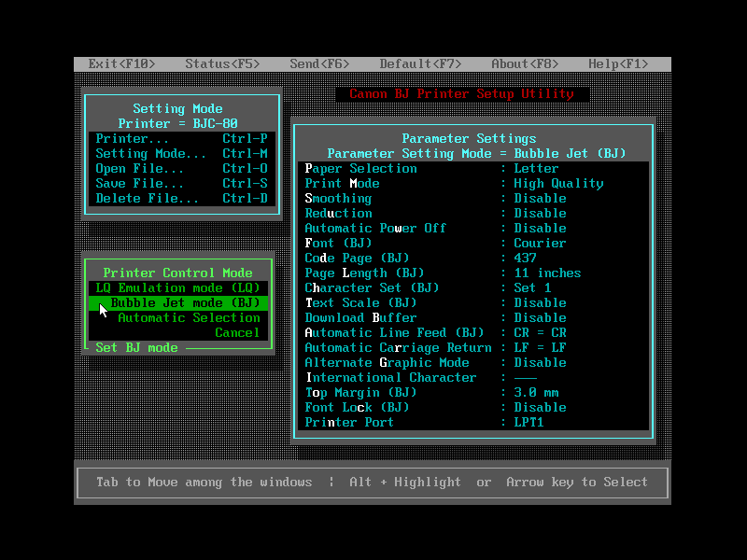Select Bubble Jet mode (BJ) option
Image resolution: width=747 pixels, height=560 pixels.
[x=177, y=302]
